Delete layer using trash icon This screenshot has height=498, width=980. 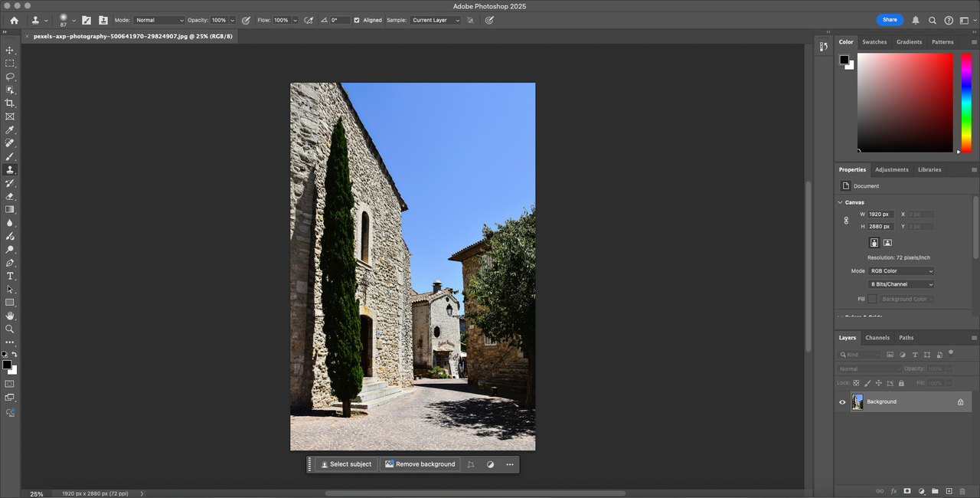(962, 491)
